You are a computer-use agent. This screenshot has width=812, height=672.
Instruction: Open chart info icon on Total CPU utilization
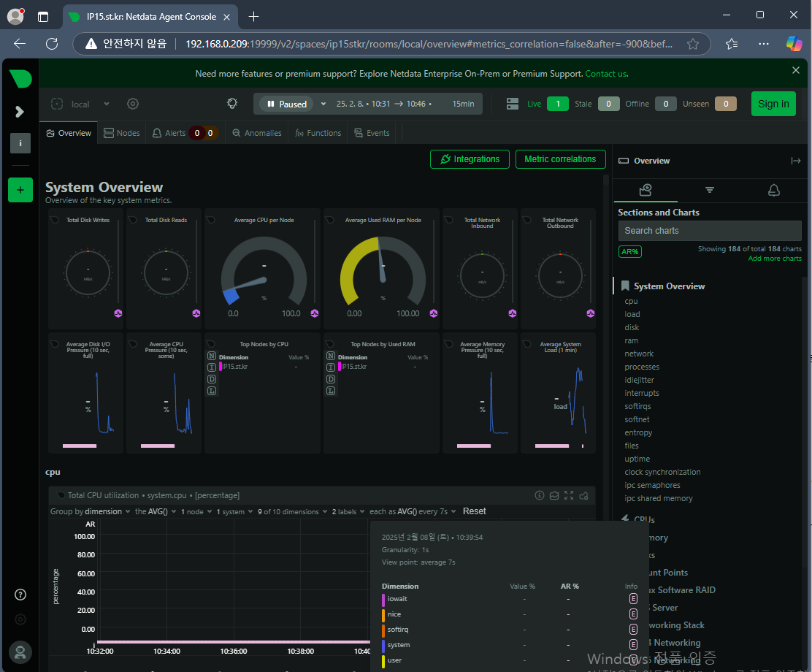pyautogui.click(x=540, y=495)
